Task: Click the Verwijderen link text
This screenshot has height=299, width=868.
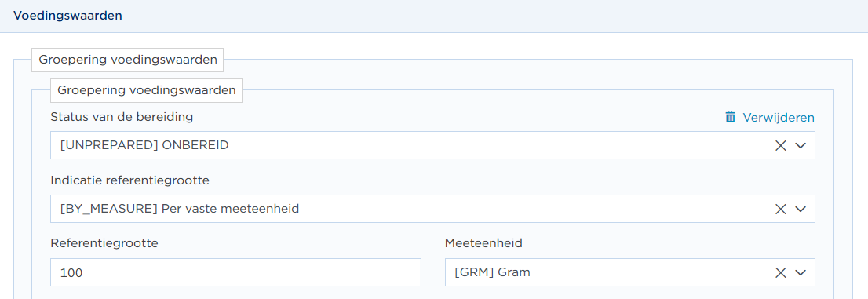Action: [x=779, y=118]
